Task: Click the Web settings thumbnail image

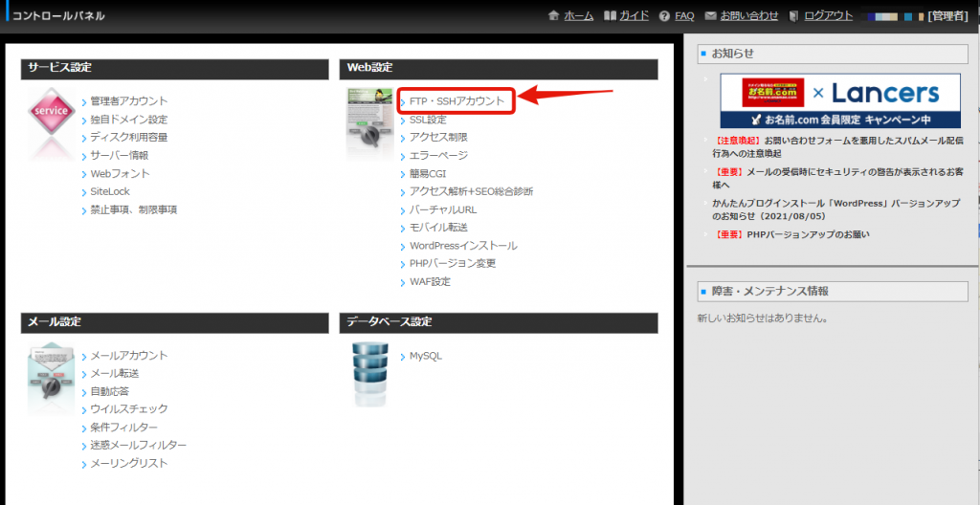Action: click(369, 122)
